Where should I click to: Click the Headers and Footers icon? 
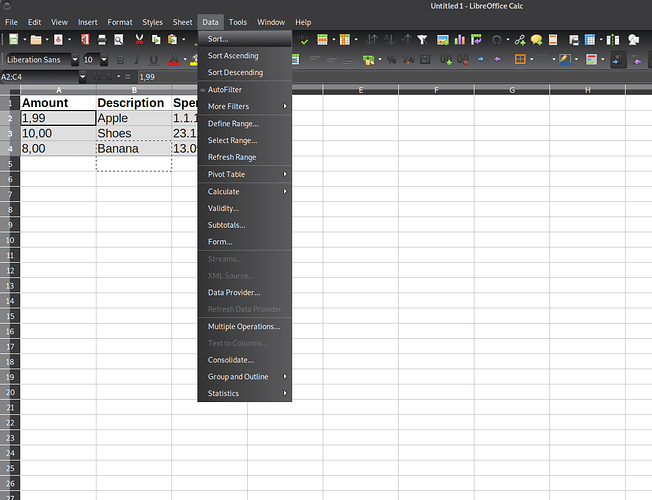pos(553,40)
